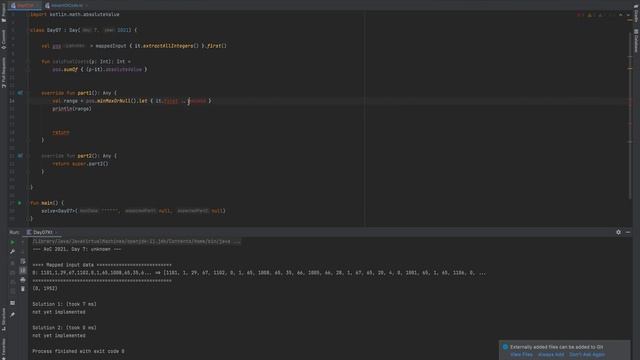Click the info icon in Git notification

click(505, 347)
